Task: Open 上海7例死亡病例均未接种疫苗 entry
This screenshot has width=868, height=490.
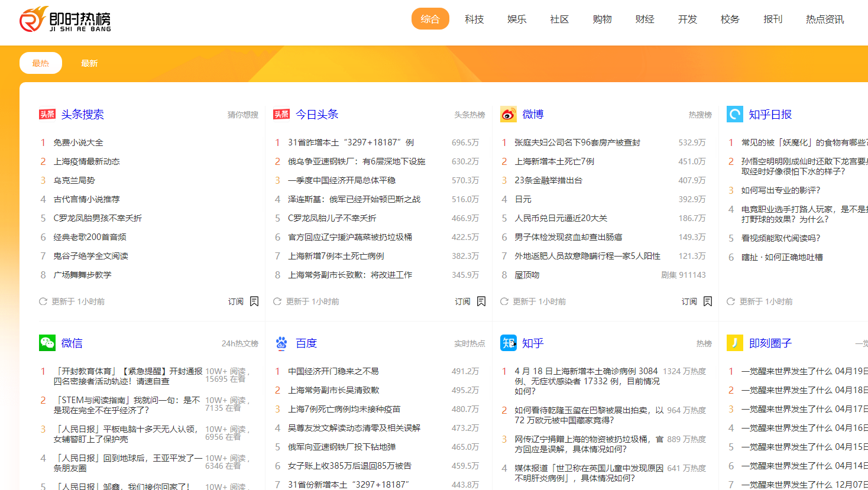Action: (344, 409)
